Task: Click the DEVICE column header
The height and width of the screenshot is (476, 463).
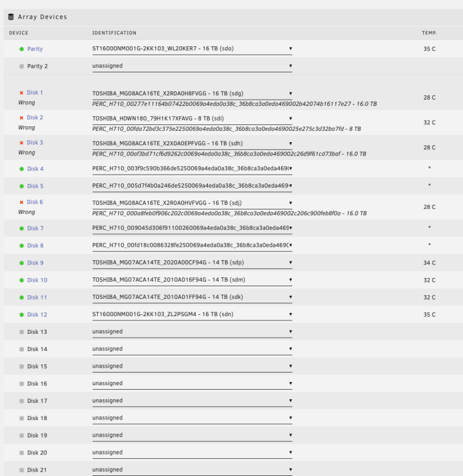Action: pos(18,33)
